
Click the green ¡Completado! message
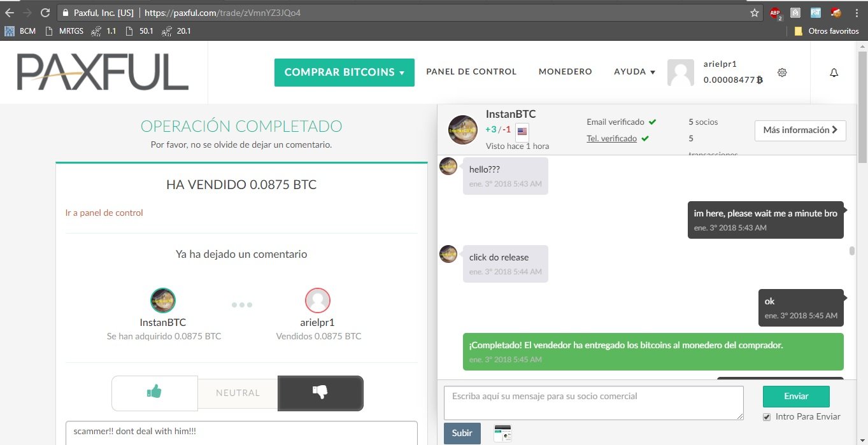[x=653, y=351]
